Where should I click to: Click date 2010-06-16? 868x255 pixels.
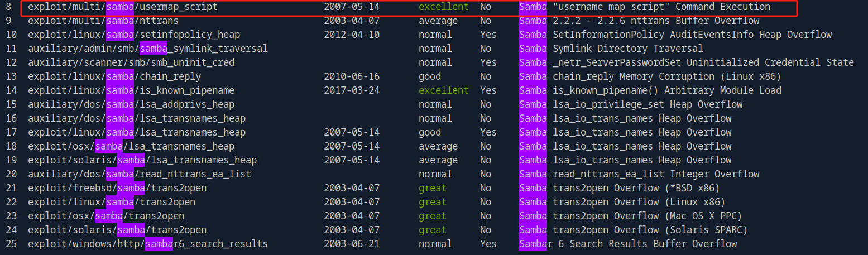(x=352, y=77)
